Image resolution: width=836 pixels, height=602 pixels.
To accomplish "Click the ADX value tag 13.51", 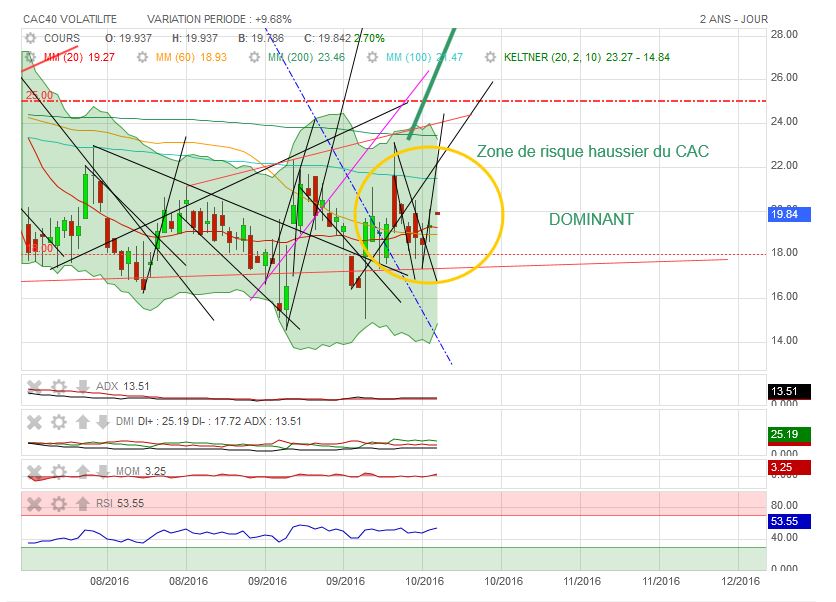I will click(x=789, y=391).
